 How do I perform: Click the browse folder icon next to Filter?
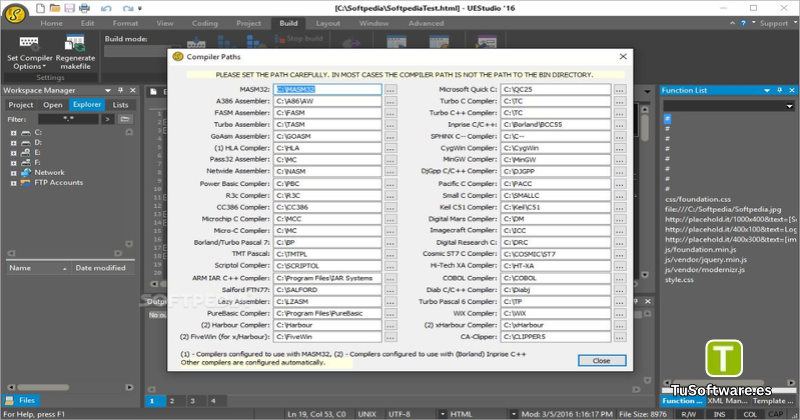point(124,119)
